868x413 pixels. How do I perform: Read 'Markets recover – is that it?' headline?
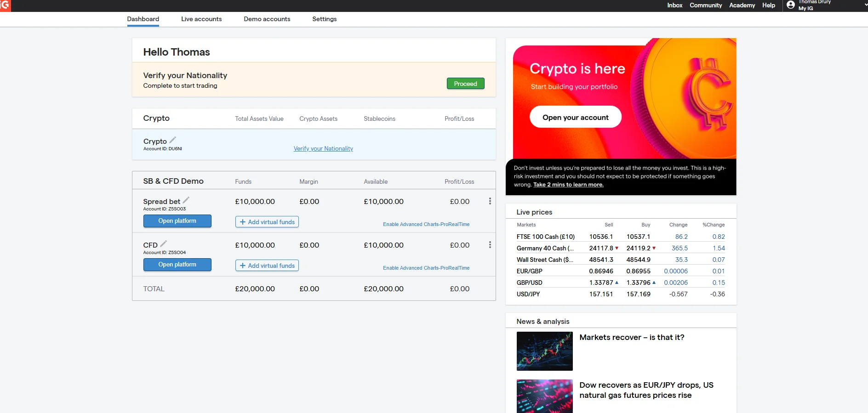click(632, 337)
